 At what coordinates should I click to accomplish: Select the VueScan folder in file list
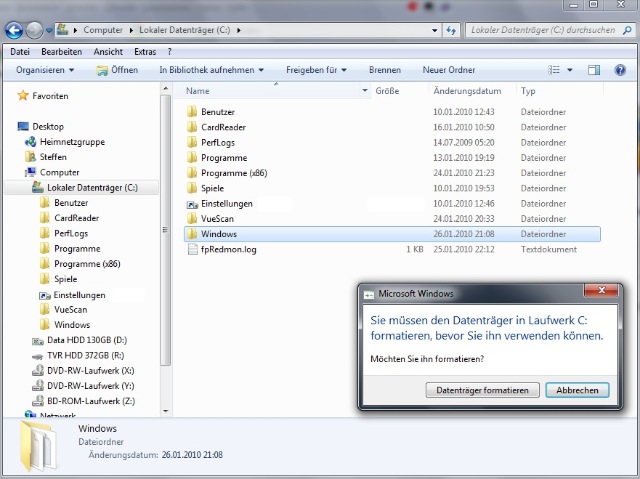click(x=218, y=219)
